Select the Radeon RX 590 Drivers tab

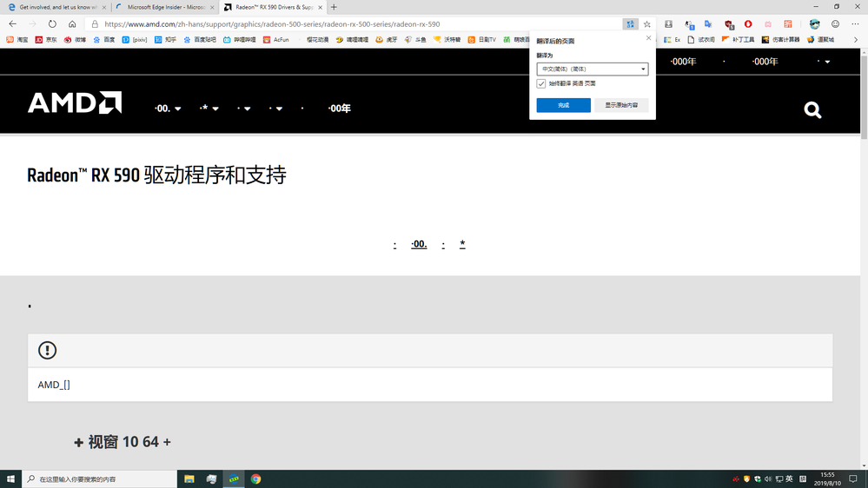click(273, 7)
